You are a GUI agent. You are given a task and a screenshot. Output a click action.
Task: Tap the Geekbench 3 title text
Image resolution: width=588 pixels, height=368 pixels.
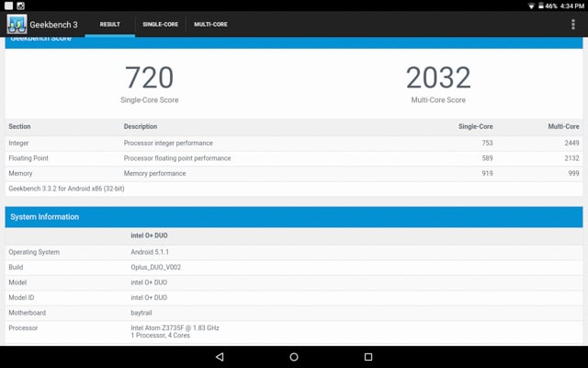tap(53, 25)
